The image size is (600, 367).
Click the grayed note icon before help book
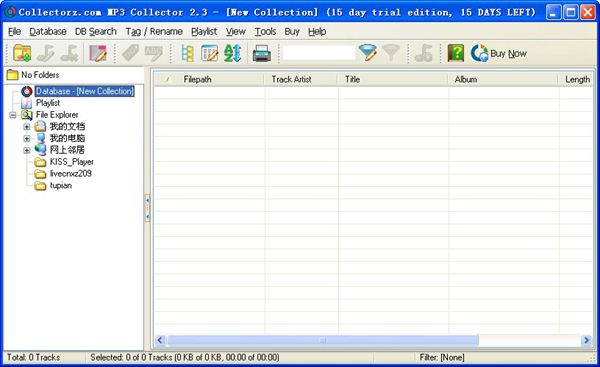pos(424,53)
